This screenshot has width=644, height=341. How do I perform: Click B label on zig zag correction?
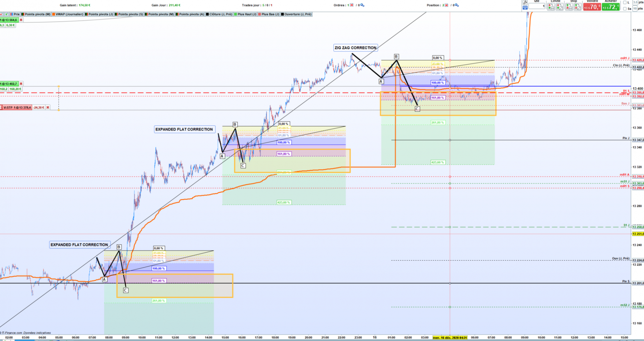tap(396, 56)
